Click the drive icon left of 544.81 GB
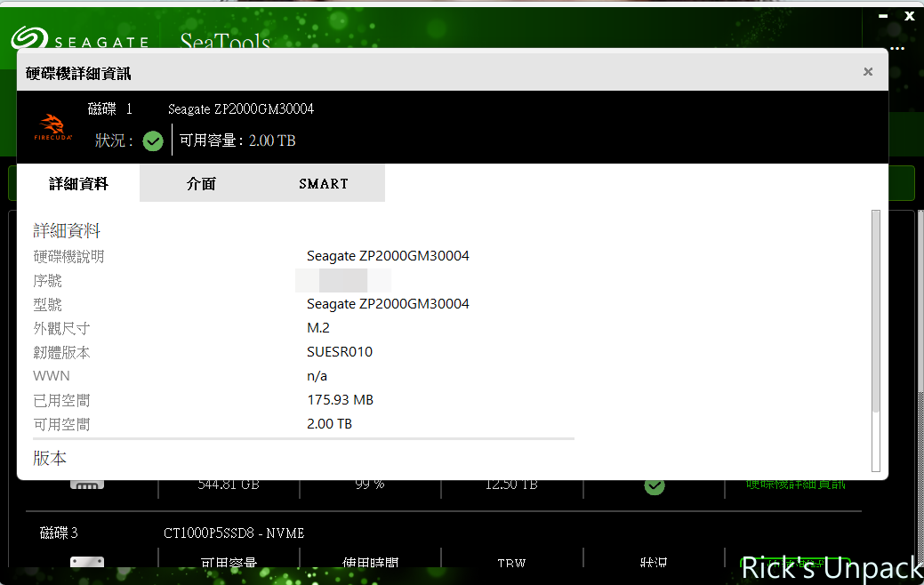The width and height of the screenshot is (924, 585). click(x=87, y=485)
